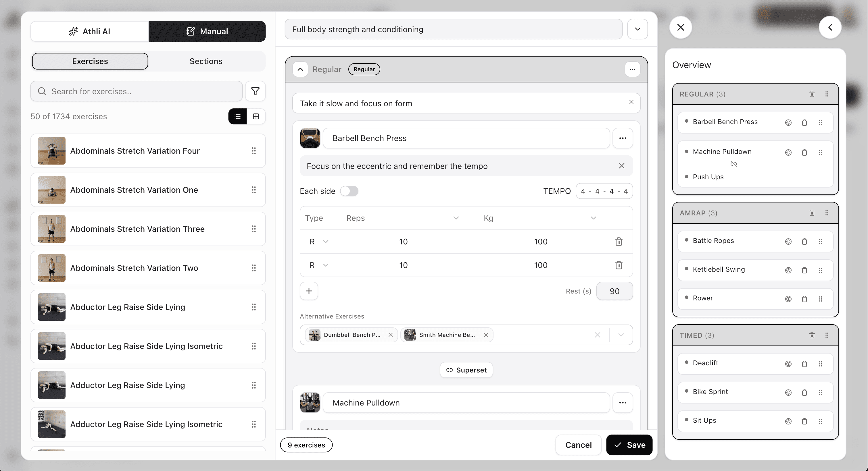The width and height of the screenshot is (868, 471).
Task: Open more options for Barbell Bench Press
Action: [x=622, y=138]
